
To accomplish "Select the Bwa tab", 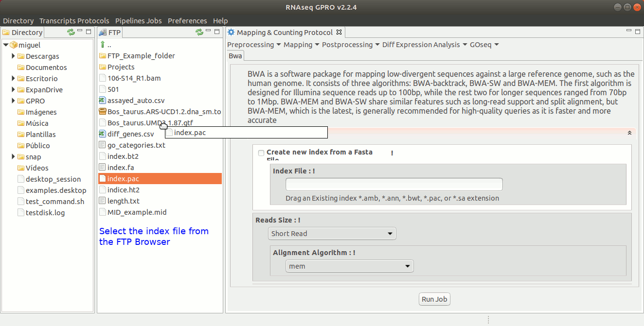I will click(235, 56).
